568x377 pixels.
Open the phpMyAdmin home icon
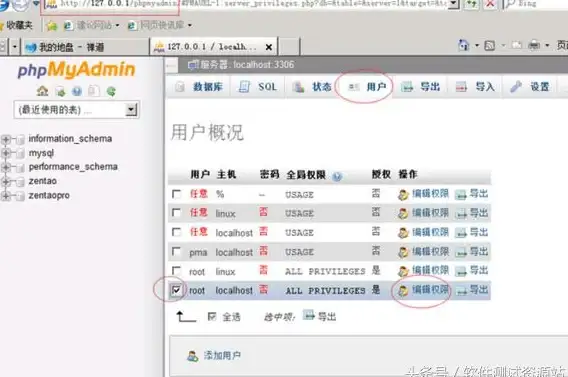42,91
